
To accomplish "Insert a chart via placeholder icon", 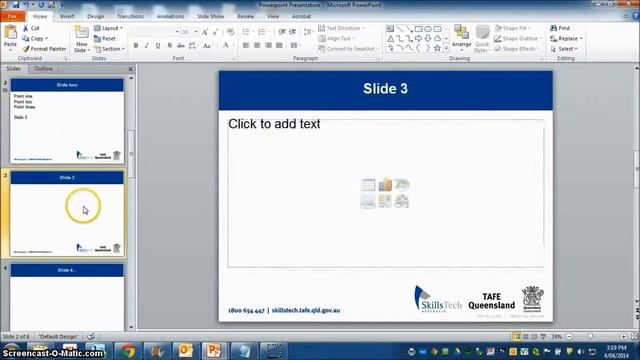I will pos(385,184).
